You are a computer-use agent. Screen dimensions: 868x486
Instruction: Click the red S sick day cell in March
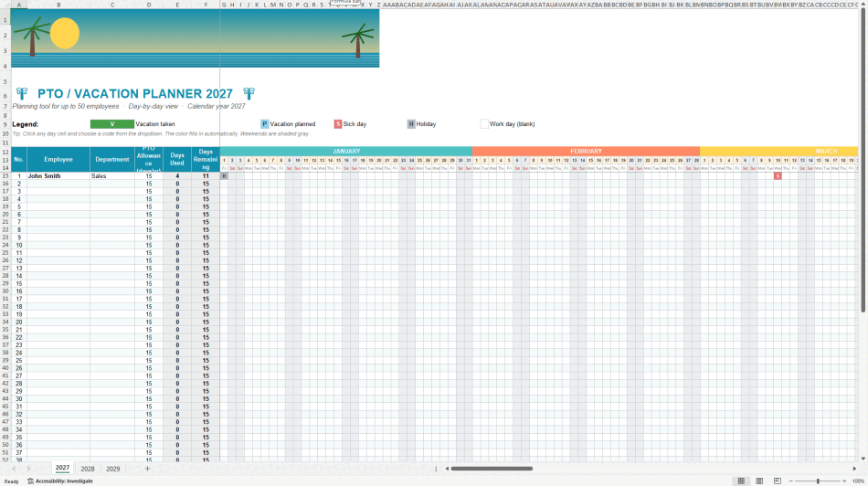coord(778,176)
